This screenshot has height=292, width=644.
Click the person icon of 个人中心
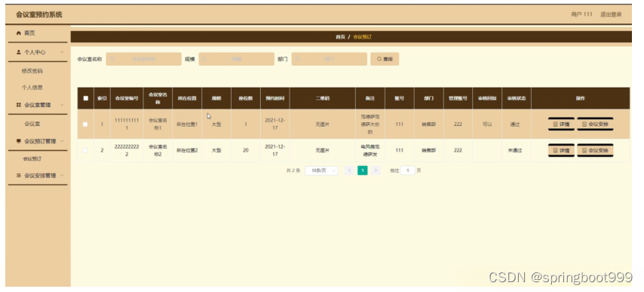tap(19, 52)
